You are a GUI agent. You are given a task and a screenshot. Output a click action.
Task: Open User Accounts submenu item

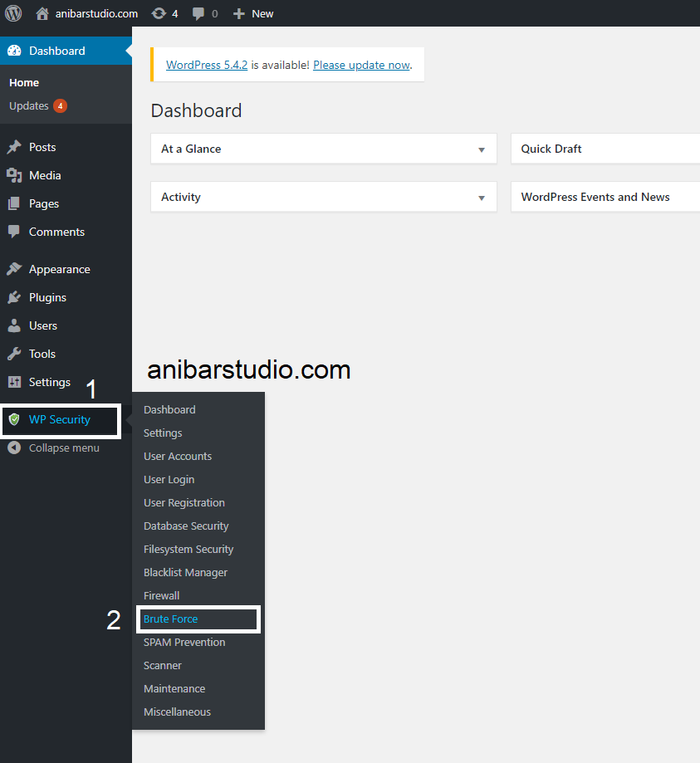coord(178,456)
